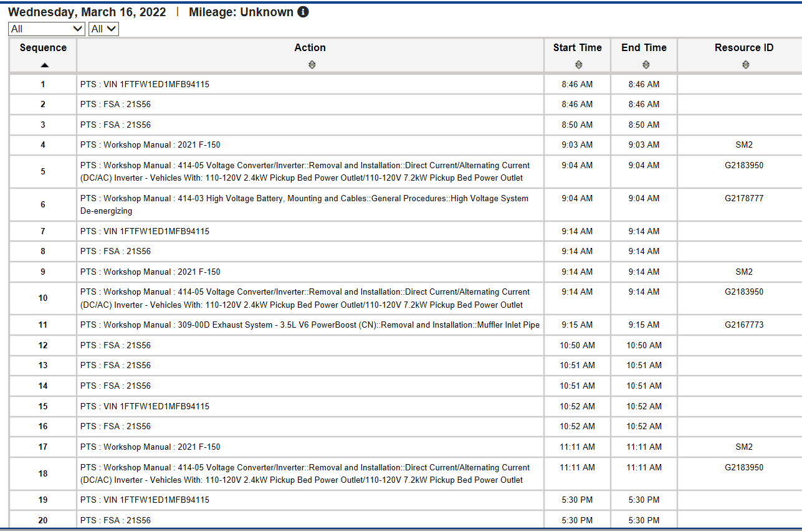
Task: Click the 5:30 PM end time in sequence 20
Action: 644,520
